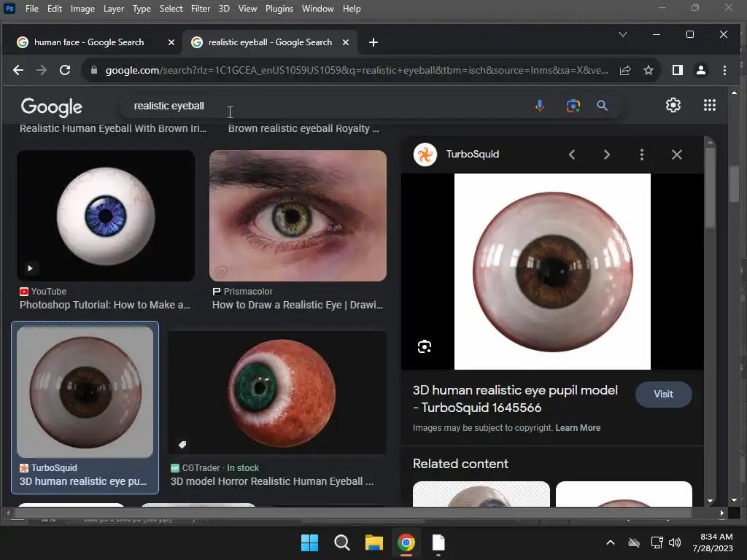
Task: Open the Photoshop Edit menu
Action: [54, 9]
